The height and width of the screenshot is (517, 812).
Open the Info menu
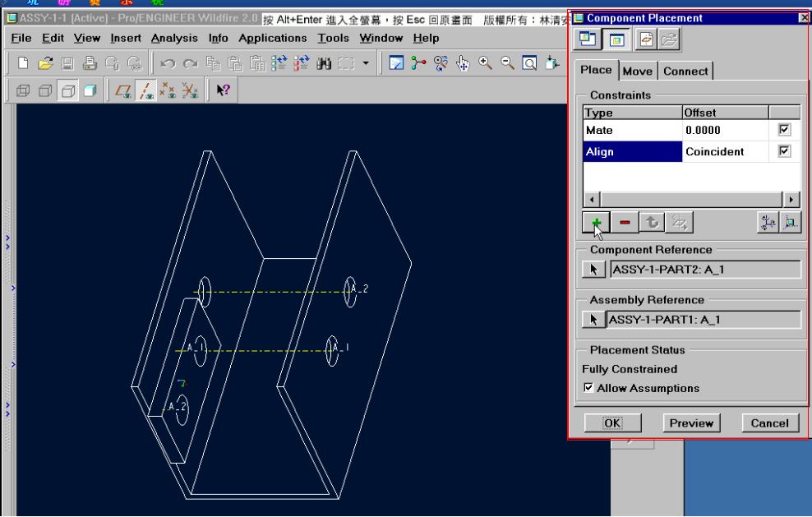pyautogui.click(x=219, y=38)
